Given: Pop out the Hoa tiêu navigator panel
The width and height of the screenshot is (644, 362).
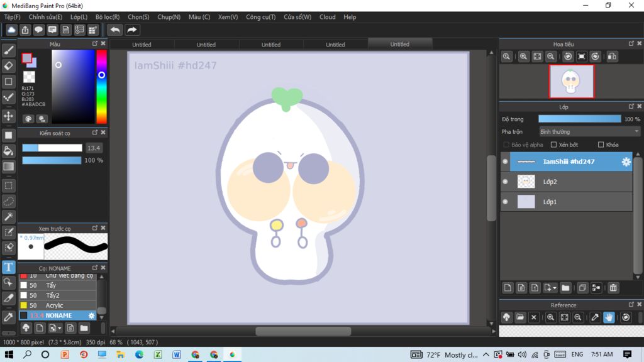Looking at the screenshot, I should (631, 43).
